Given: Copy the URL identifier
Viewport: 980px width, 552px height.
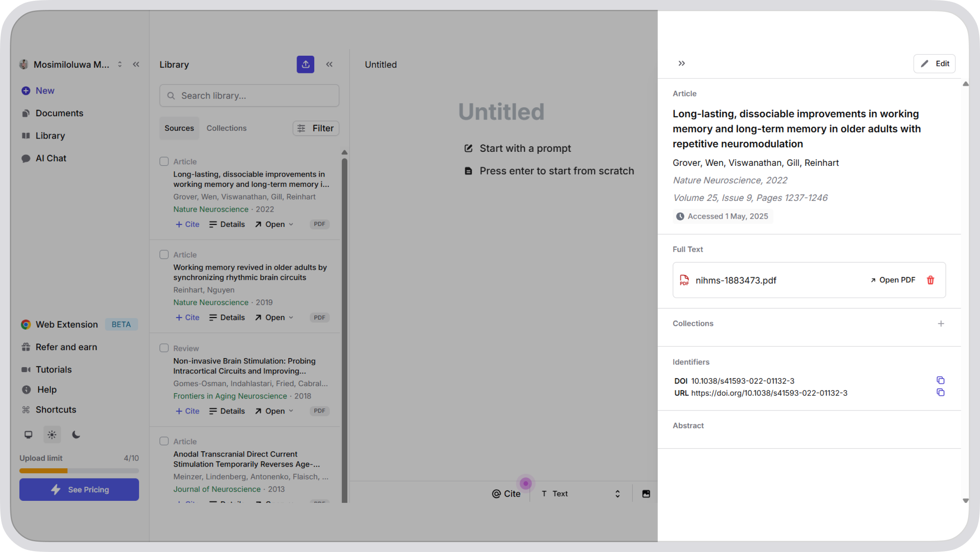Looking at the screenshot, I should click(940, 393).
